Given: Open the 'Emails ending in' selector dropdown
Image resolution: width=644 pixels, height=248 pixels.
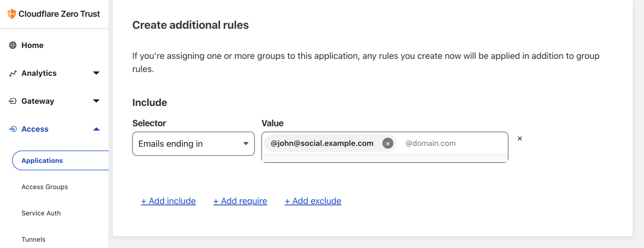Looking at the screenshot, I should coord(193,144).
